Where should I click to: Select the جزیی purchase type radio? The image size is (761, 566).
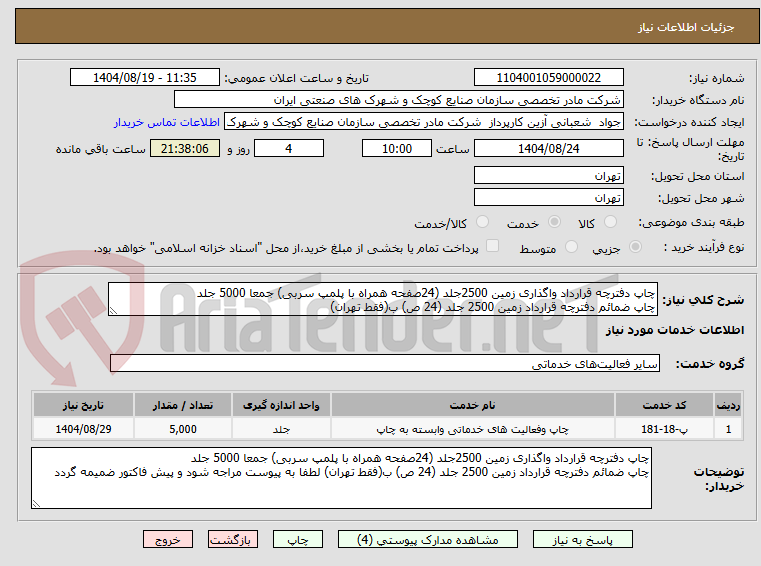point(635,247)
